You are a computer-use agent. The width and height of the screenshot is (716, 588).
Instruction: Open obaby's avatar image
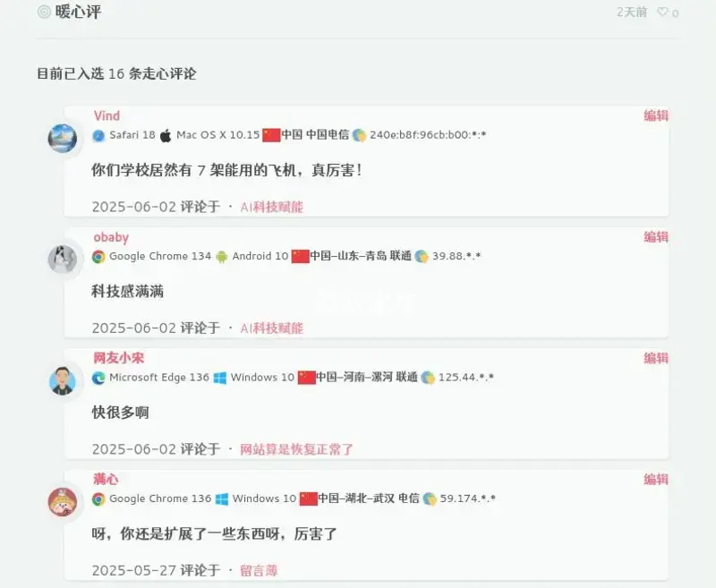click(63, 259)
